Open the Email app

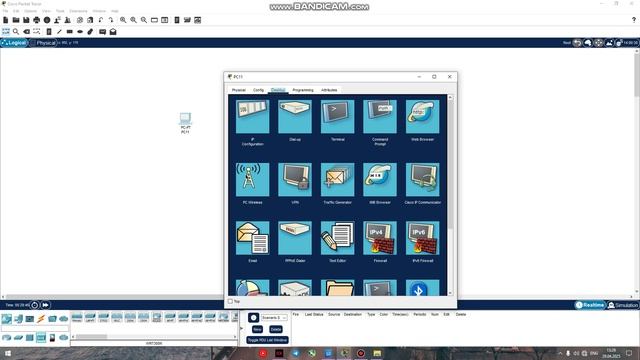[252, 238]
